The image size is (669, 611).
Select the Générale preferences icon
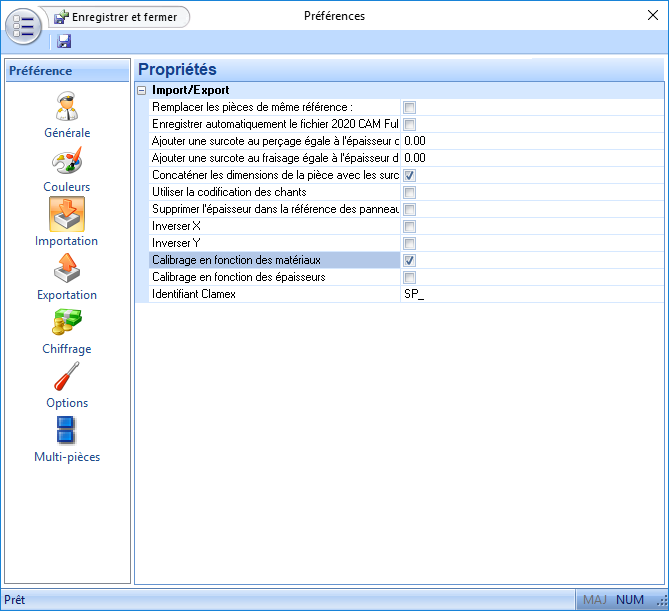coord(67,106)
